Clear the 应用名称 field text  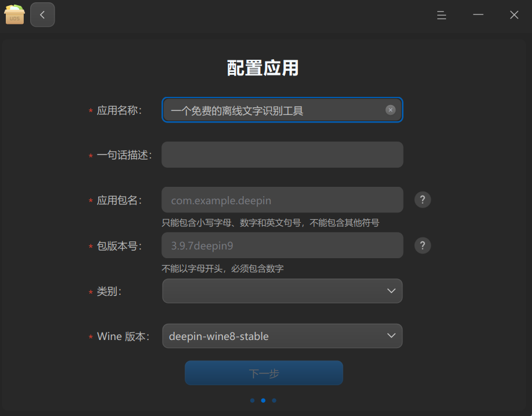pyautogui.click(x=390, y=110)
